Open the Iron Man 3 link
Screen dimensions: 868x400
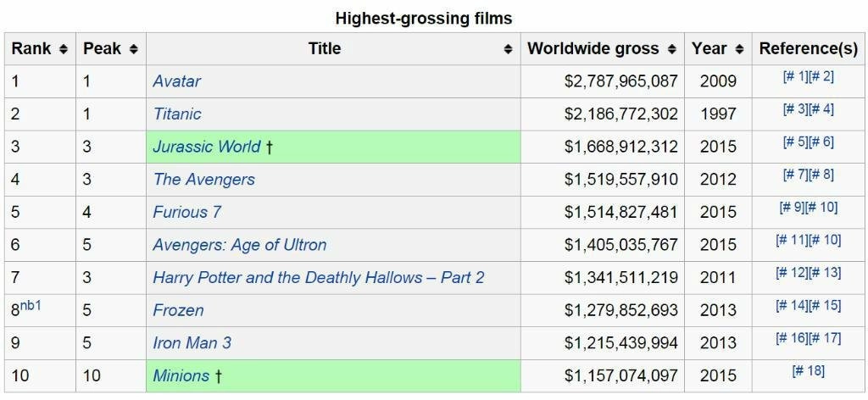click(192, 342)
